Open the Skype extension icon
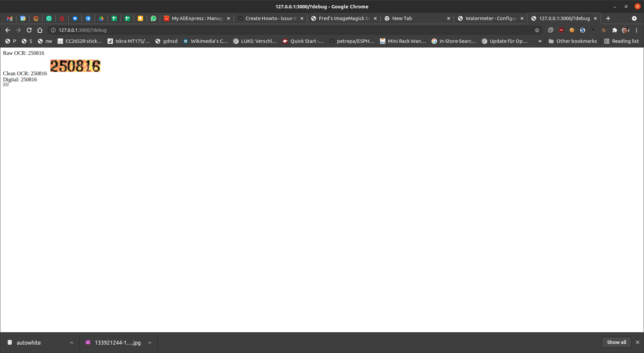 click(x=583, y=30)
